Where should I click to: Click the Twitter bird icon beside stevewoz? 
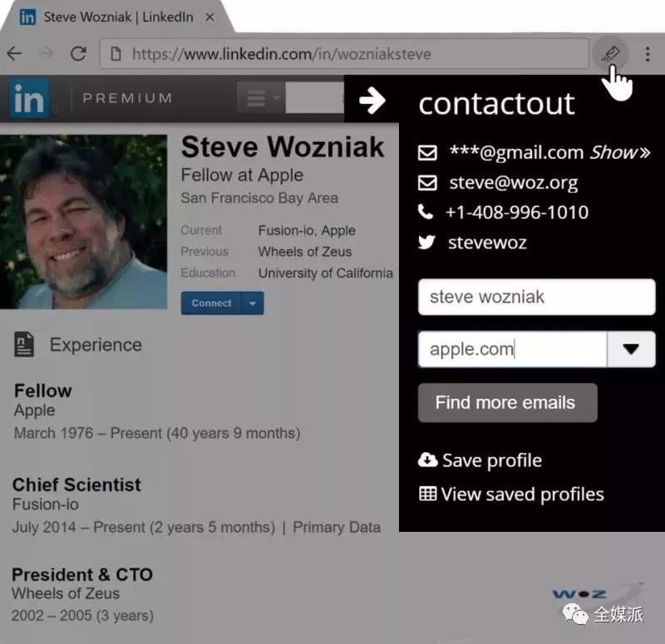[426, 242]
